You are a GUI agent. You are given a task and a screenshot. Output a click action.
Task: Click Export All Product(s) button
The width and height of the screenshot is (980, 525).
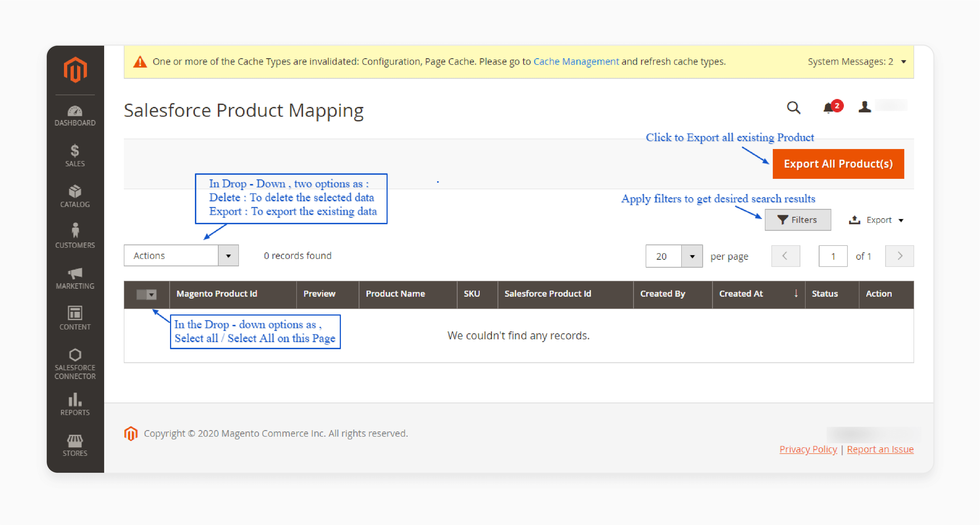pyautogui.click(x=840, y=163)
